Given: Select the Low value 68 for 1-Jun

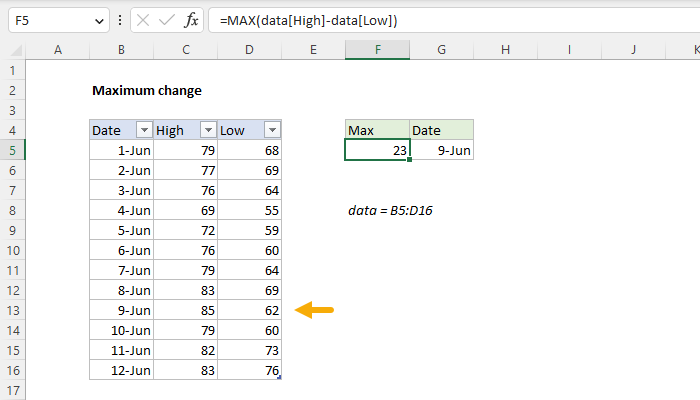Looking at the screenshot, I should (250, 150).
